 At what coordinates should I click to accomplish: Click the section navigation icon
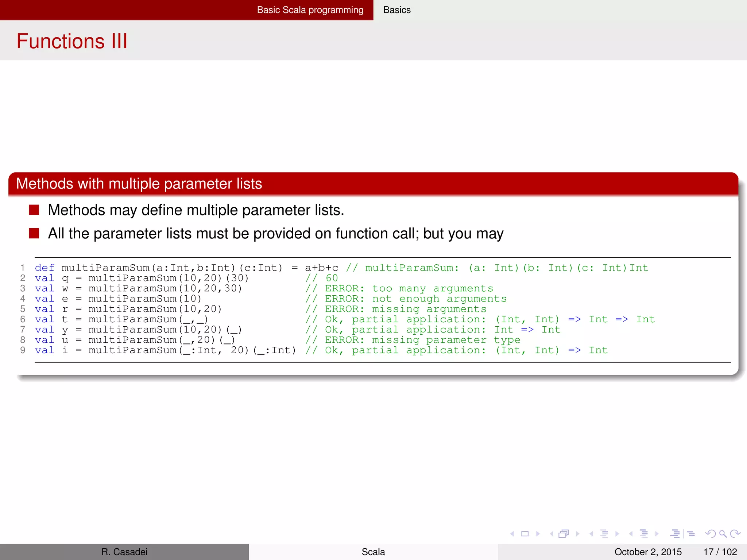click(x=644, y=534)
